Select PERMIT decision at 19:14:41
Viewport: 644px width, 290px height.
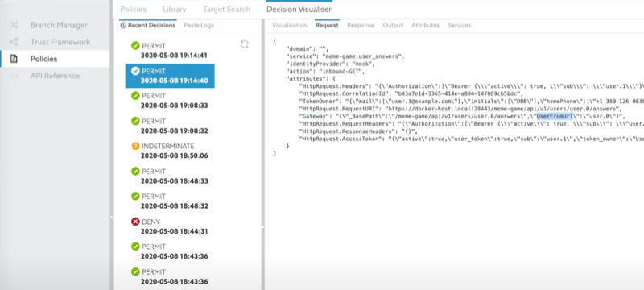[170, 51]
